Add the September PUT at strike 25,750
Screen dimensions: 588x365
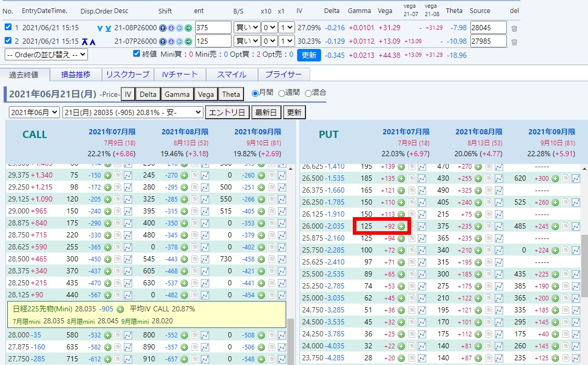click(x=555, y=250)
